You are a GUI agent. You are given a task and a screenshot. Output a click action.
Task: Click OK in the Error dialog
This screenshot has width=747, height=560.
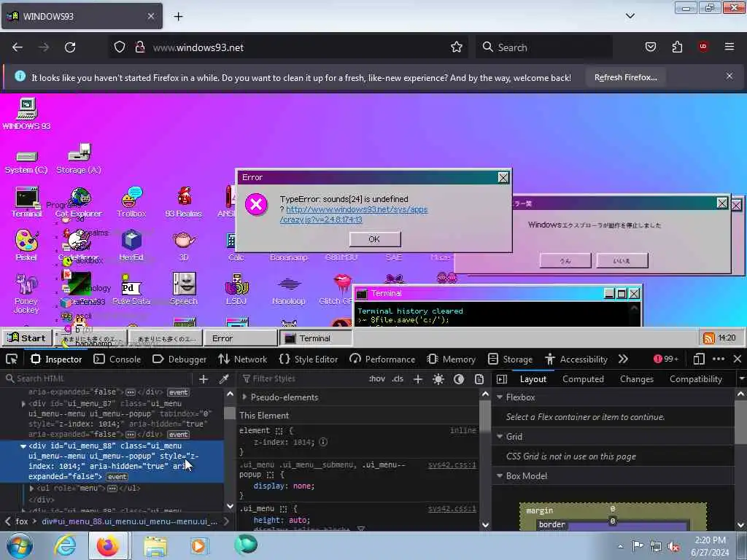375,239
